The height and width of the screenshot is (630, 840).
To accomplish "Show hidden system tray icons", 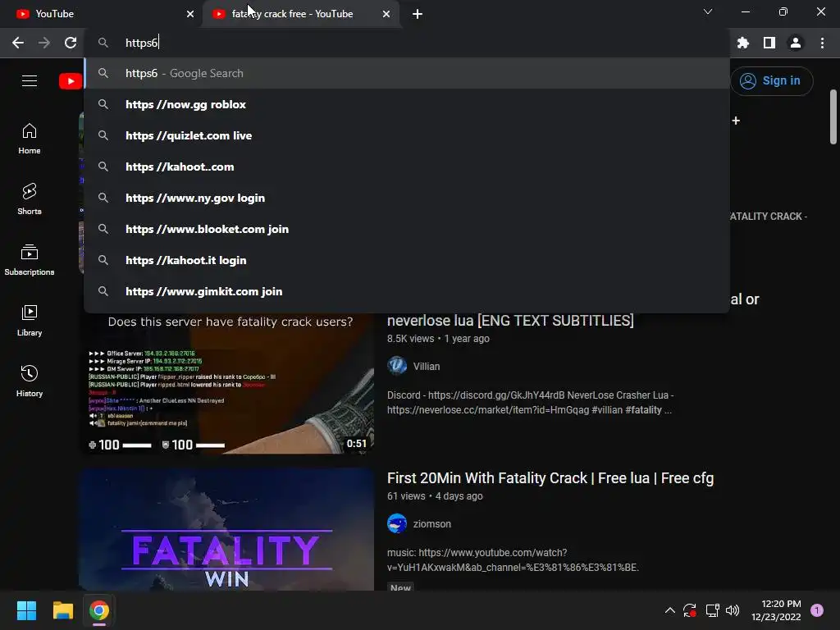I will click(669, 610).
